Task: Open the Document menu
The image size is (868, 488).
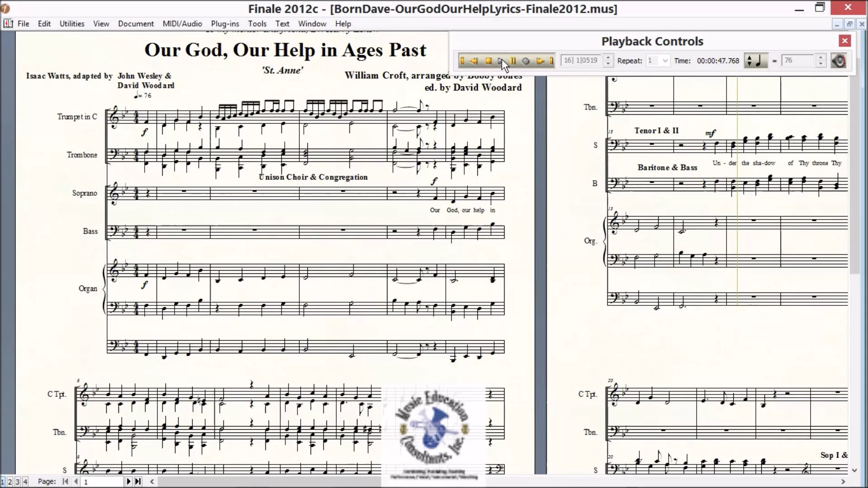Action: coord(136,23)
